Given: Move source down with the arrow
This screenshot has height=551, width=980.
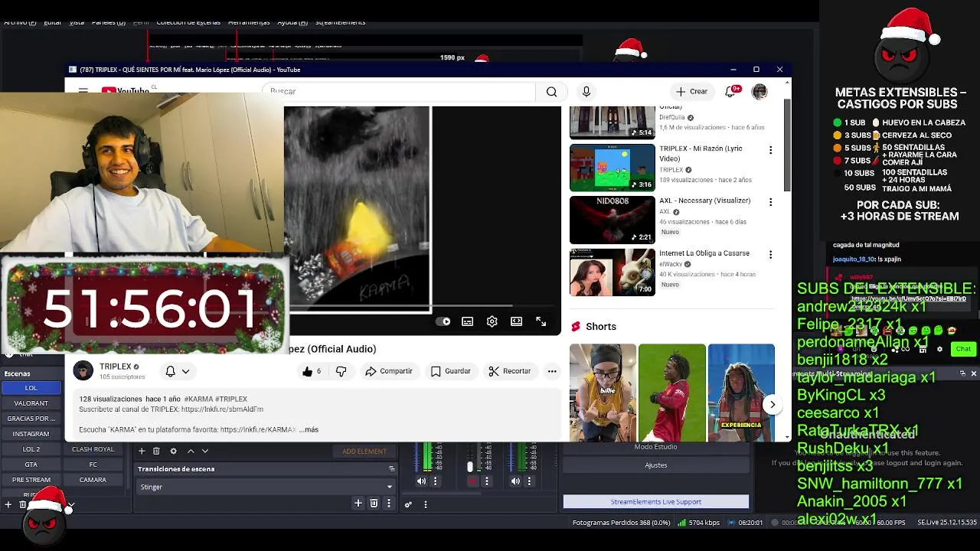Looking at the screenshot, I should tap(204, 451).
